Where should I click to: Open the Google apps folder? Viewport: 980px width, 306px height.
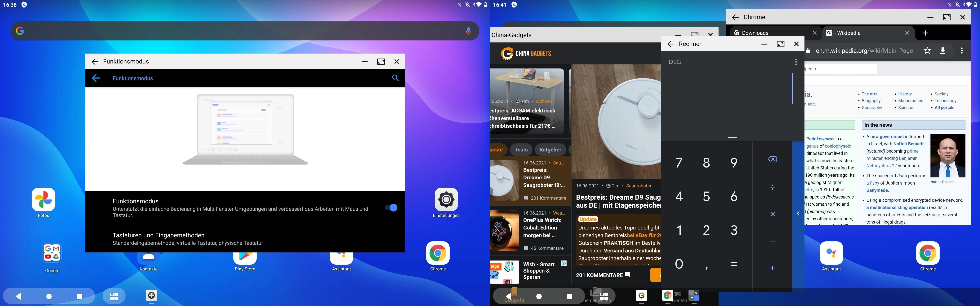tap(52, 258)
